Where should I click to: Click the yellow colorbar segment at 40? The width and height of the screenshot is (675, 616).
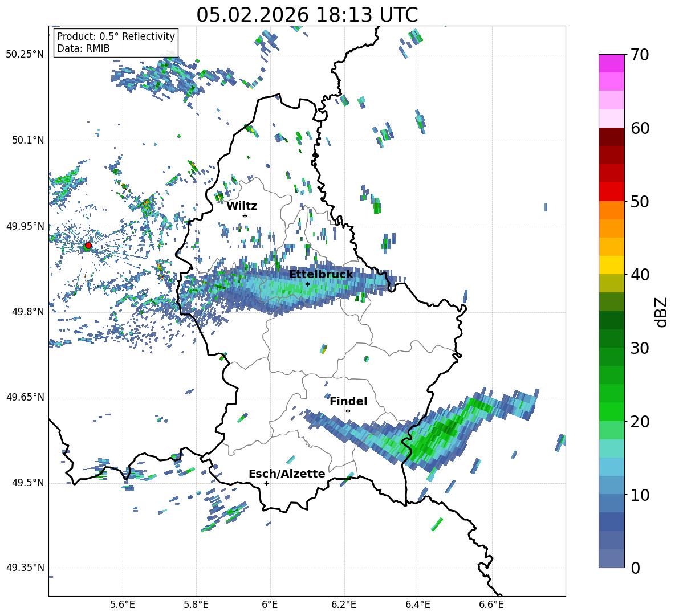[612, 265]
